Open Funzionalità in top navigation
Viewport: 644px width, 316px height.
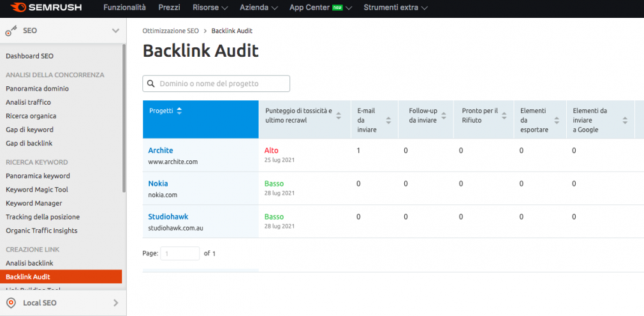(124, 8)
